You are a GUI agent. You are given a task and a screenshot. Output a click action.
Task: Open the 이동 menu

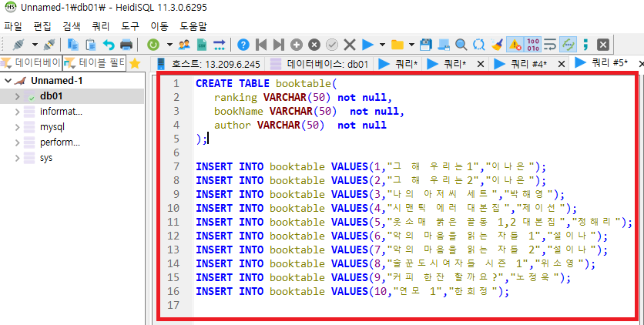pyautogui.click(x=159, y=26)
